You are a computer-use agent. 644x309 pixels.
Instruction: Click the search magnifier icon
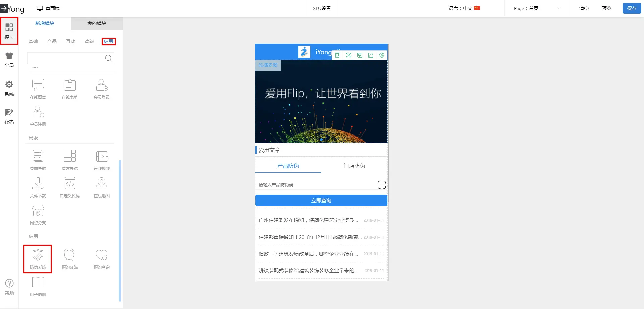click(x=108, y=58)
